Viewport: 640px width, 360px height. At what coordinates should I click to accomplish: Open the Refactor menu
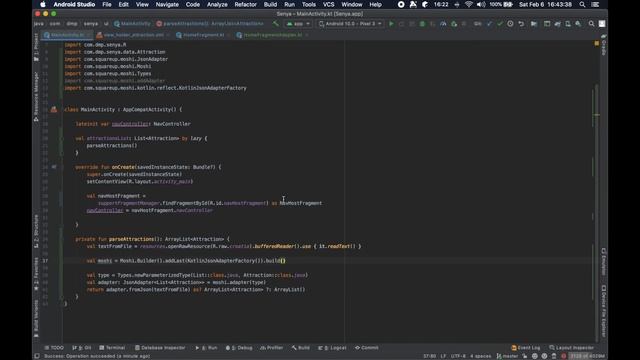[x=245, y=4]
